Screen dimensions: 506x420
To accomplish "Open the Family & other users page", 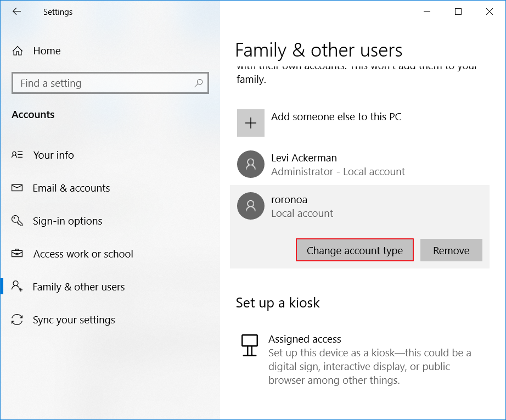I will [78, 287].
